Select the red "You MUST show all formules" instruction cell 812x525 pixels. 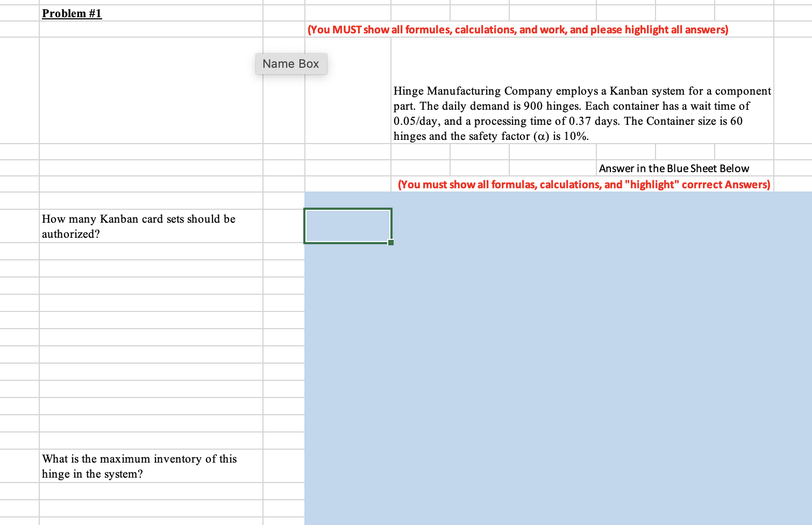tap(517, 30)
